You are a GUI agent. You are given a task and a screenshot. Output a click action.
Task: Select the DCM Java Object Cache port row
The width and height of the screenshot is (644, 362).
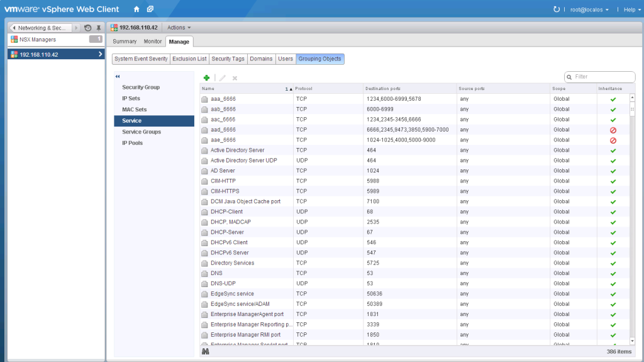point(415,201)
